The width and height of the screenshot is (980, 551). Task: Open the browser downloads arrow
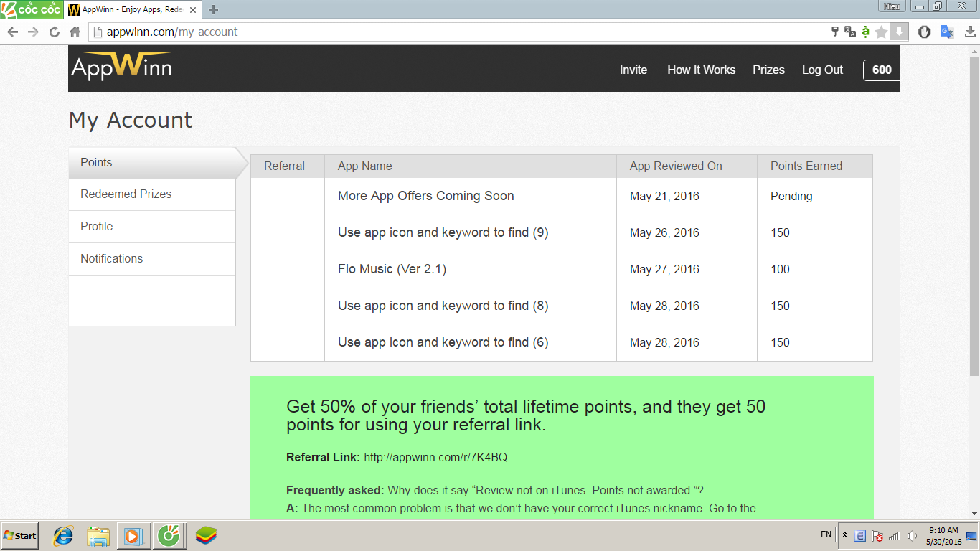[970, 32]
